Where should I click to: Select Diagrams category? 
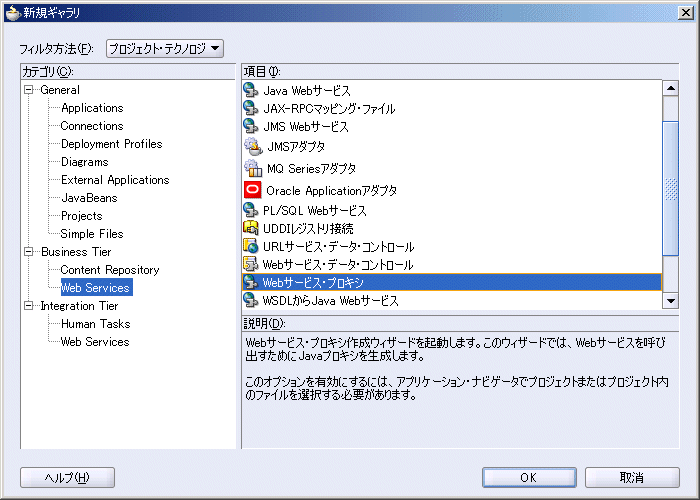pos(85,162)
